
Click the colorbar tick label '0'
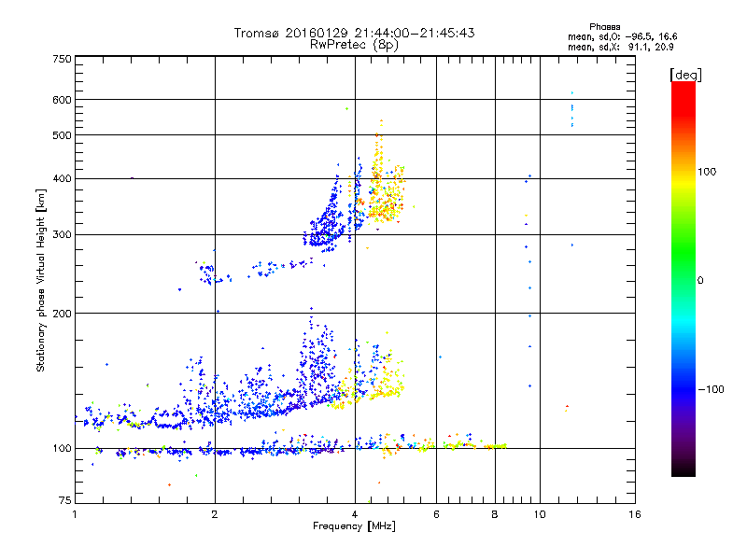[700, 281]
